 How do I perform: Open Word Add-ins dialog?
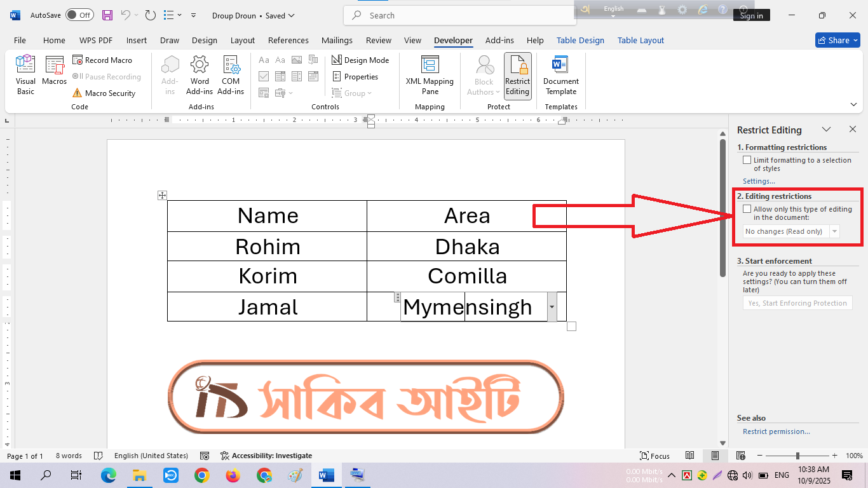200,75
